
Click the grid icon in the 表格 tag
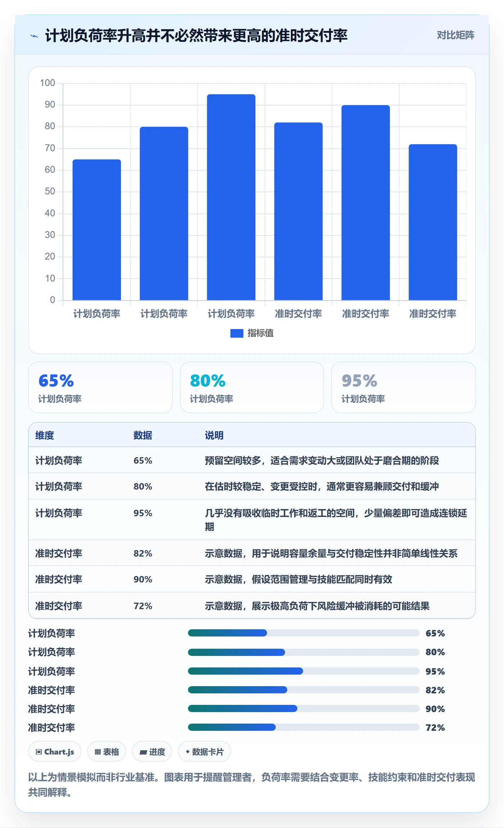pos(98,752)
